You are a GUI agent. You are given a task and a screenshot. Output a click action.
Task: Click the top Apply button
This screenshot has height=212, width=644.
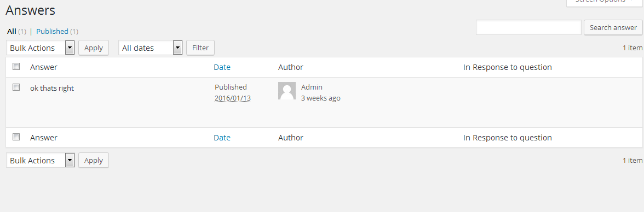(x=94, y=48)
